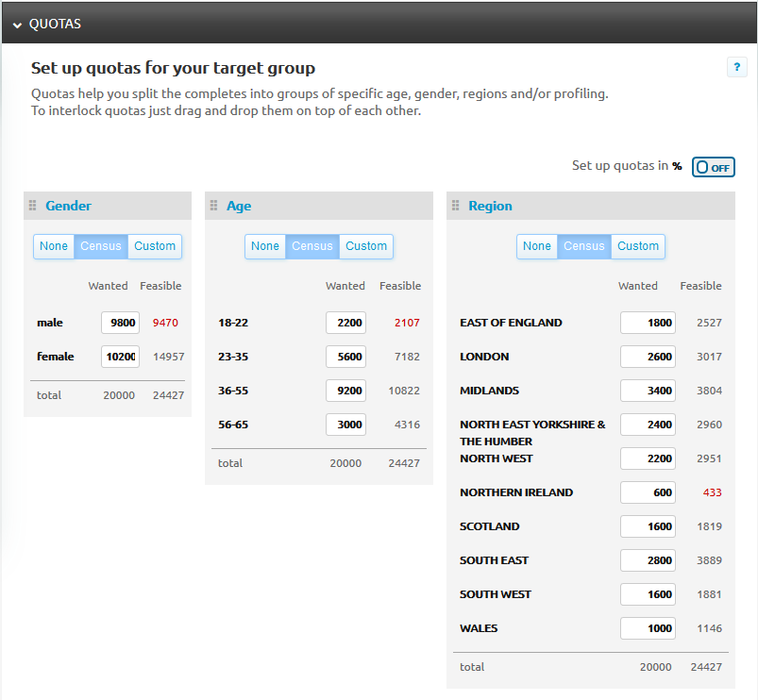Click the Region panel drag handle icon
758x700 pixels.
(x=456, y=206)
